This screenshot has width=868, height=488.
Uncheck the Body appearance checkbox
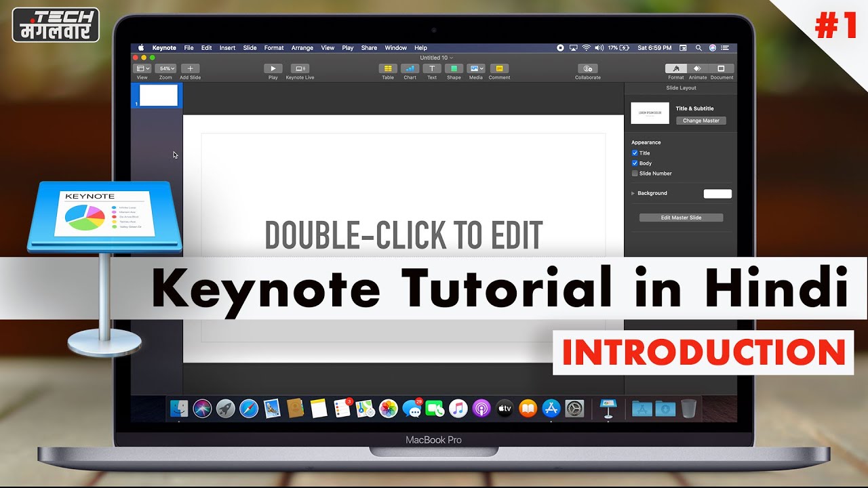click(635, 163)
